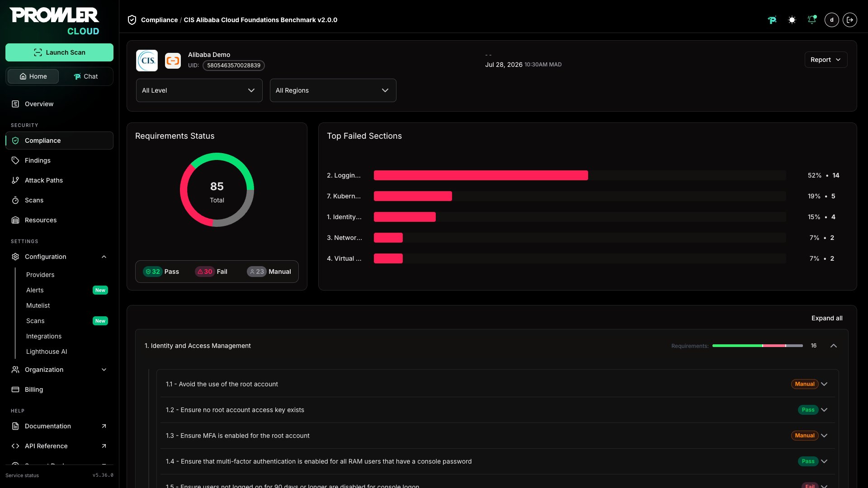Collapse the Configuration section chevron
The width and height of the screenshot is (868, 488).
[104, 257]
